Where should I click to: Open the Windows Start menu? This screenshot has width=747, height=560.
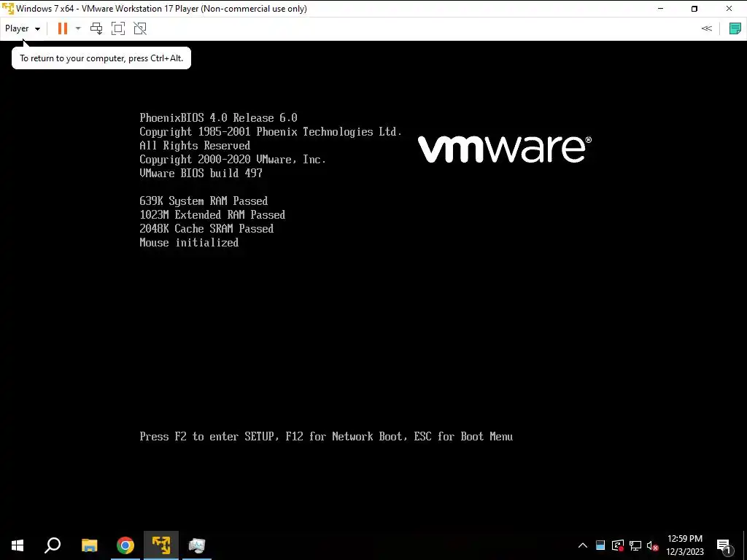point(18,545)
